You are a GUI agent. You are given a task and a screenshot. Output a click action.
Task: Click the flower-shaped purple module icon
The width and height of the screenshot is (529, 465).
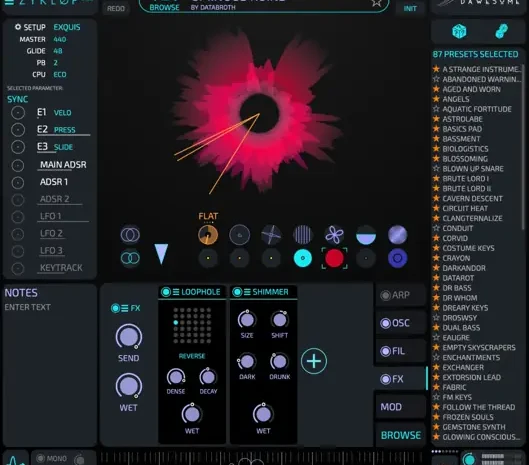click(x=334, y=235)
